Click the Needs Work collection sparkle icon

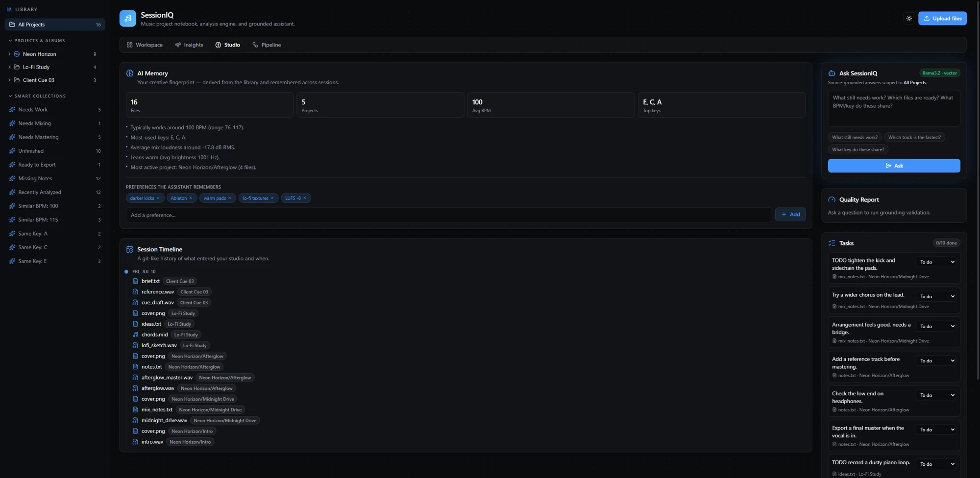[x=12, y=110]
